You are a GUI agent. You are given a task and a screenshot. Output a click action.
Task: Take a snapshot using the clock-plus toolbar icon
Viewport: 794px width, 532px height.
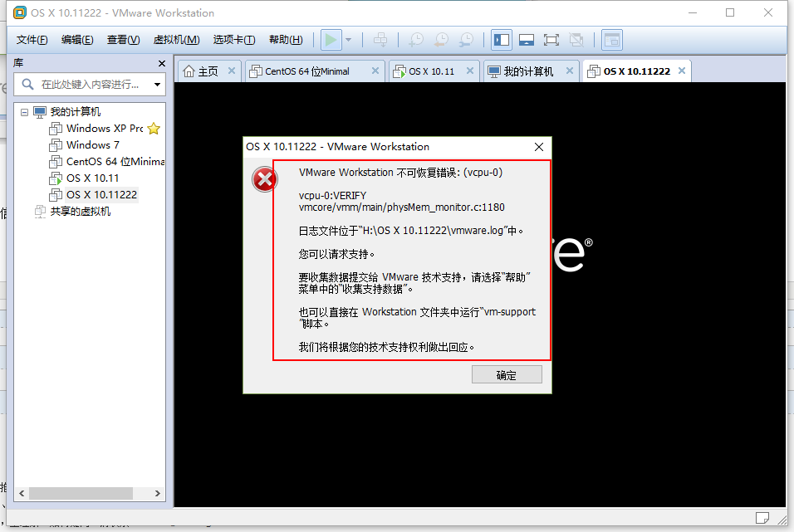tap(416, 40)
